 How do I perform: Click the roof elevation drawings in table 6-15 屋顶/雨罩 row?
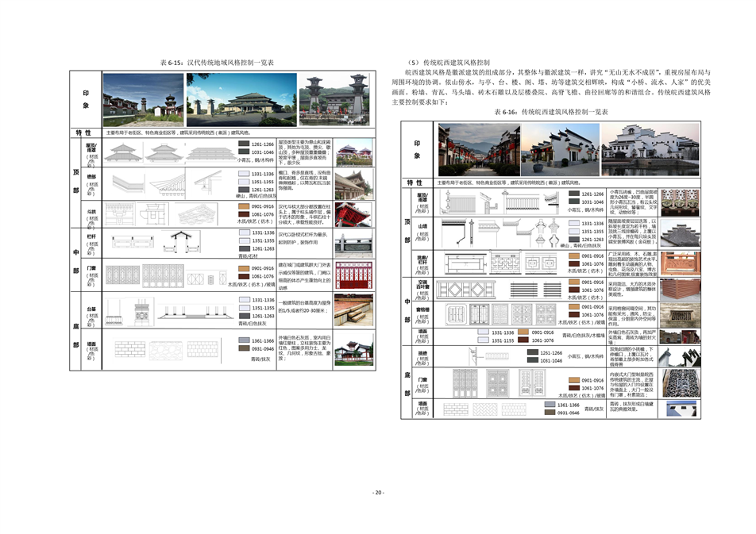(x=170, y=153)
